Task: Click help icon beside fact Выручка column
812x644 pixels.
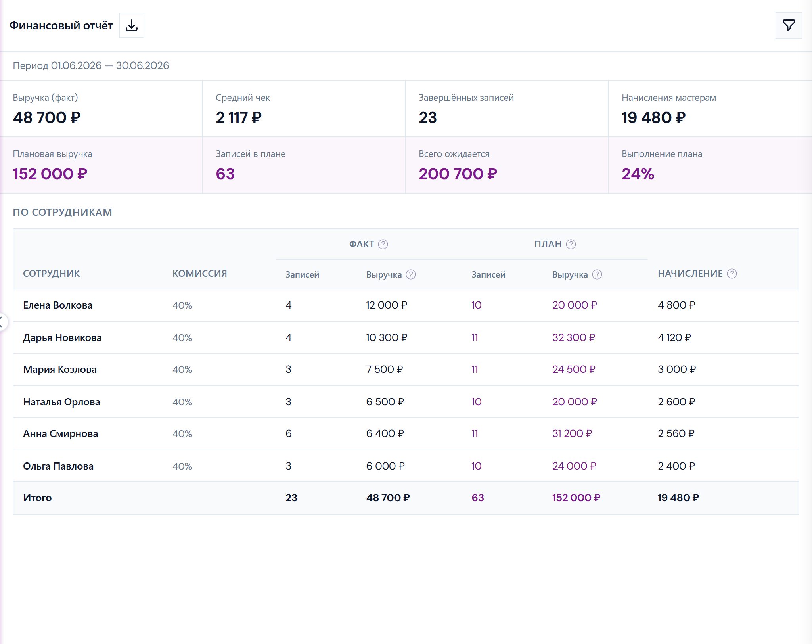Action: click(x=411, y=274)
